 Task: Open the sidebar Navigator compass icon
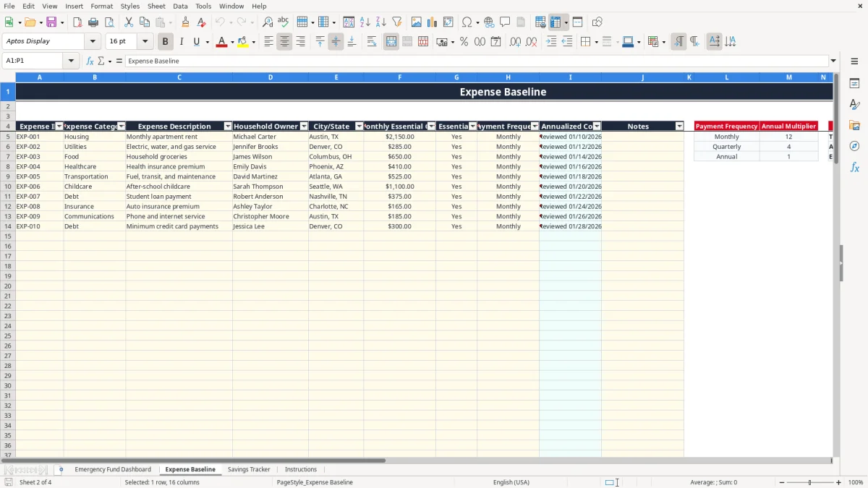854,146
